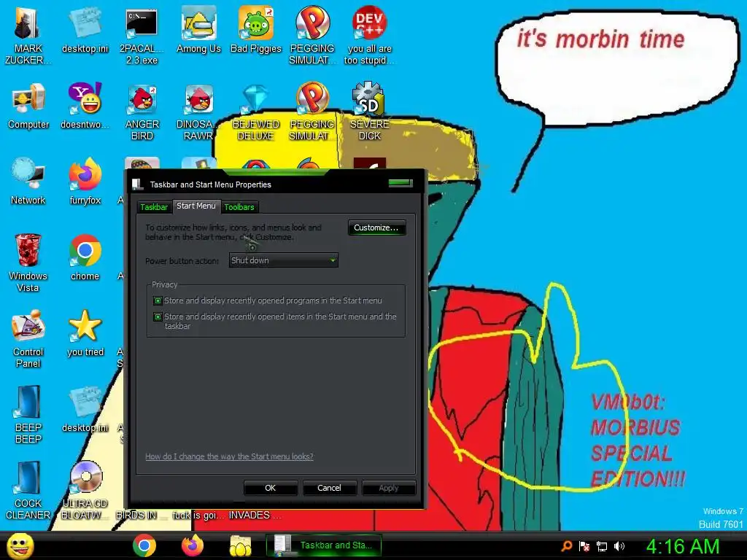The width and height of the screenshot is (747, 560).
Task: Open the PEGGING SIMULAT... icon next to Bad Piggies
Action: (312, 34)
